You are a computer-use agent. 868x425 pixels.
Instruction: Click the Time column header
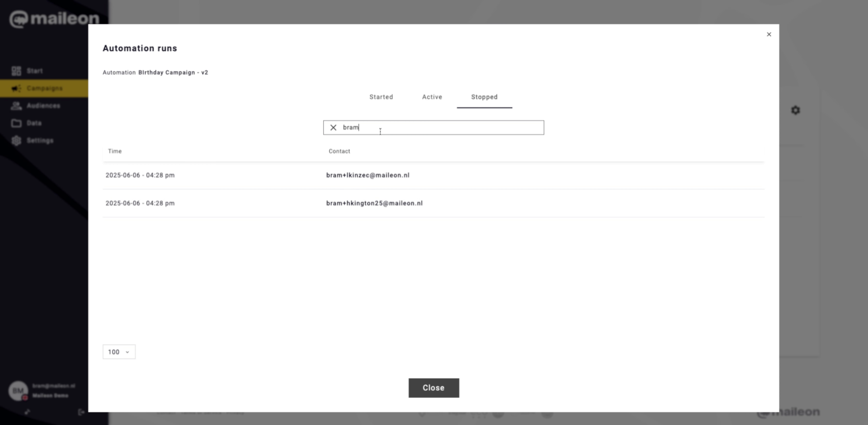[x=114, y=151]
